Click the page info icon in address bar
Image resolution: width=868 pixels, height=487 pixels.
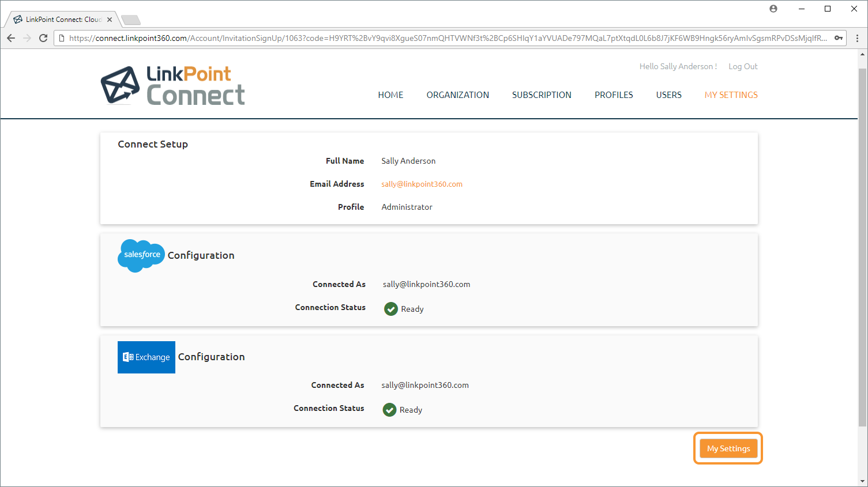point(62,38)
